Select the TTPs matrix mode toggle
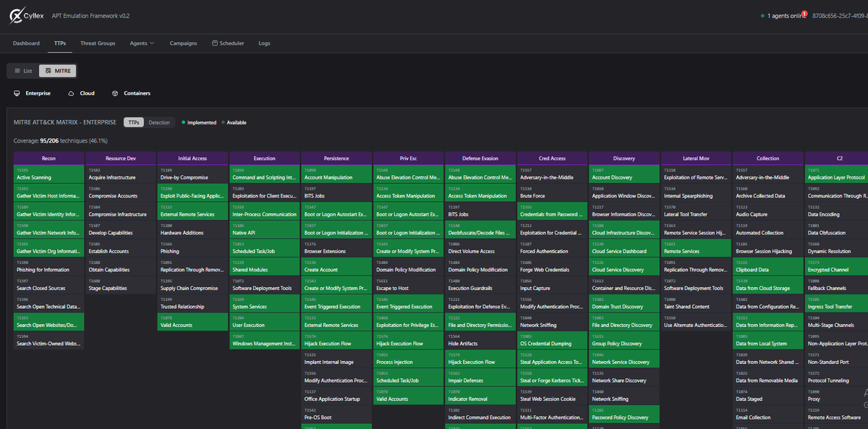The image size is (868, 429). point(134,122)
